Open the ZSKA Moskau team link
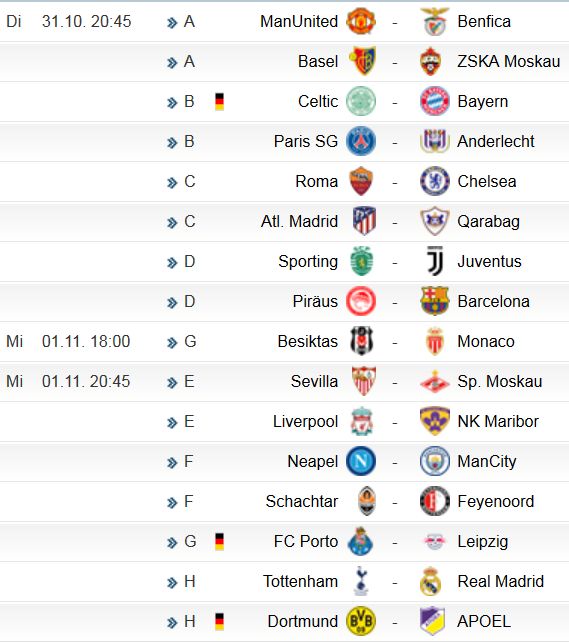The width and height of the screenshot is (569, 643). (x=508, y=61)
